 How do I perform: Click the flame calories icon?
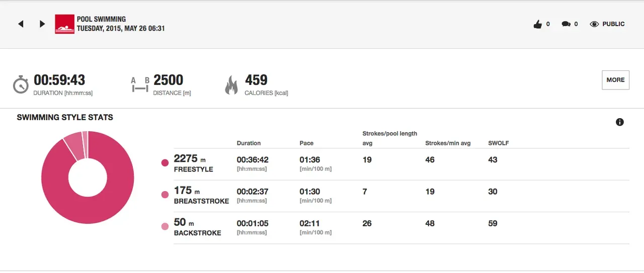231,84
